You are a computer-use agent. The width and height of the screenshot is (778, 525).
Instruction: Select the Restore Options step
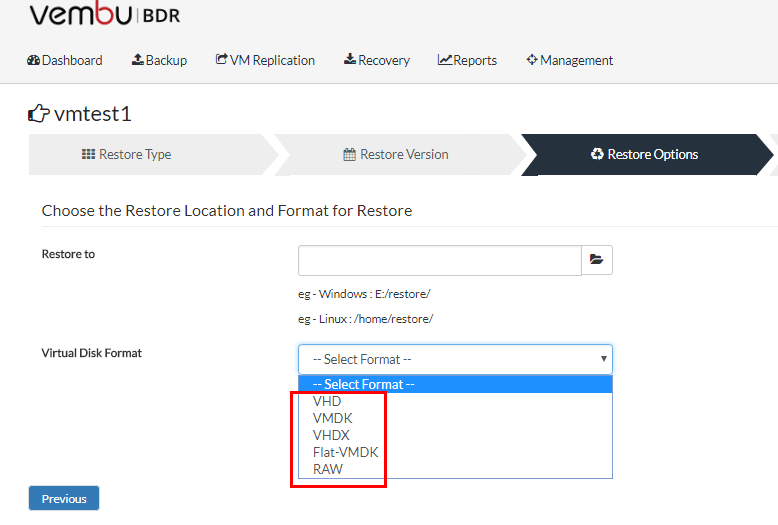point(645,155)
